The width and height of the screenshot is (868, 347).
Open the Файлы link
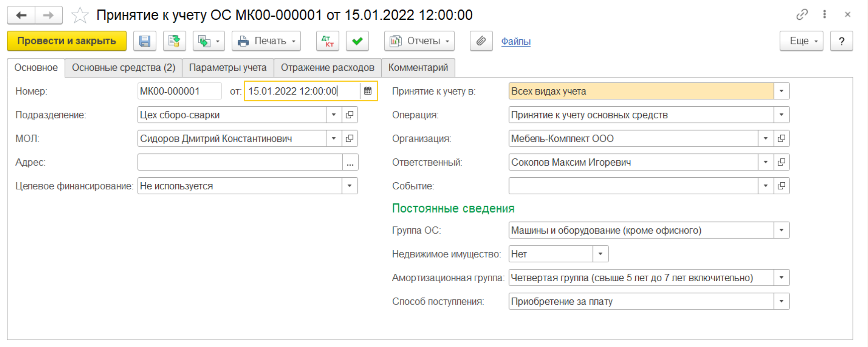516,41
